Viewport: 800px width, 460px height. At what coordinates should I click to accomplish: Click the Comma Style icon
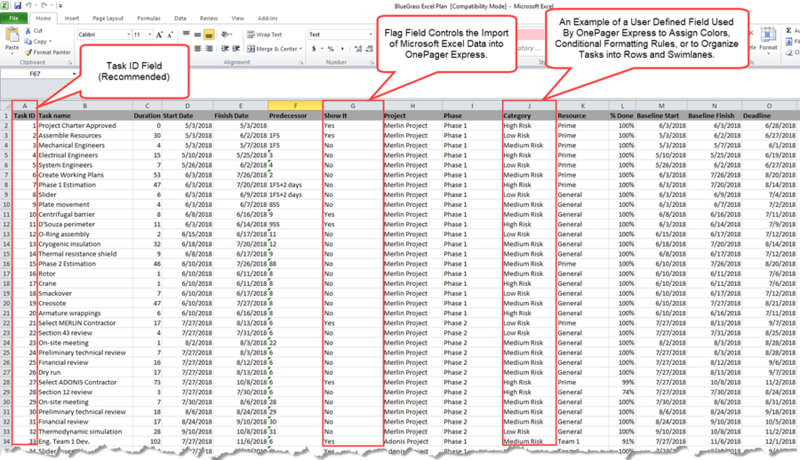342,49
